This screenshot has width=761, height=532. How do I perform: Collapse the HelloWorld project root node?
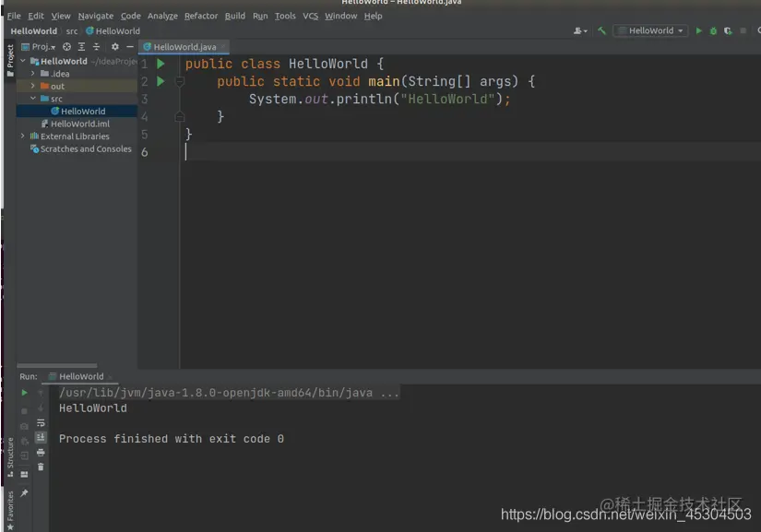23,61
